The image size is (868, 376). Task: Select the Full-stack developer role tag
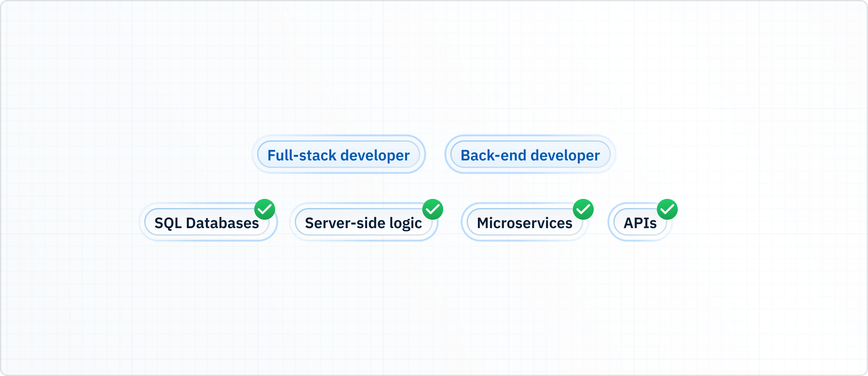(x=338, y=155)
